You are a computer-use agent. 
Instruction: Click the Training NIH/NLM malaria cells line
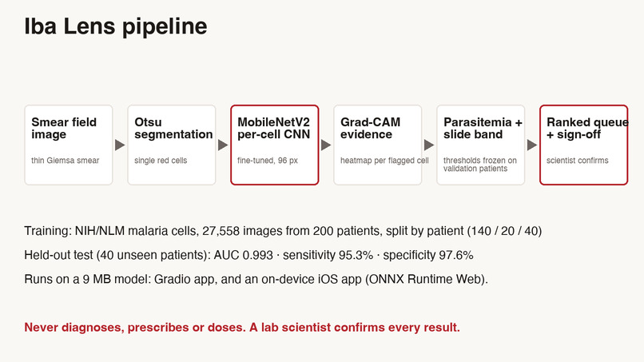coord(283,231)
